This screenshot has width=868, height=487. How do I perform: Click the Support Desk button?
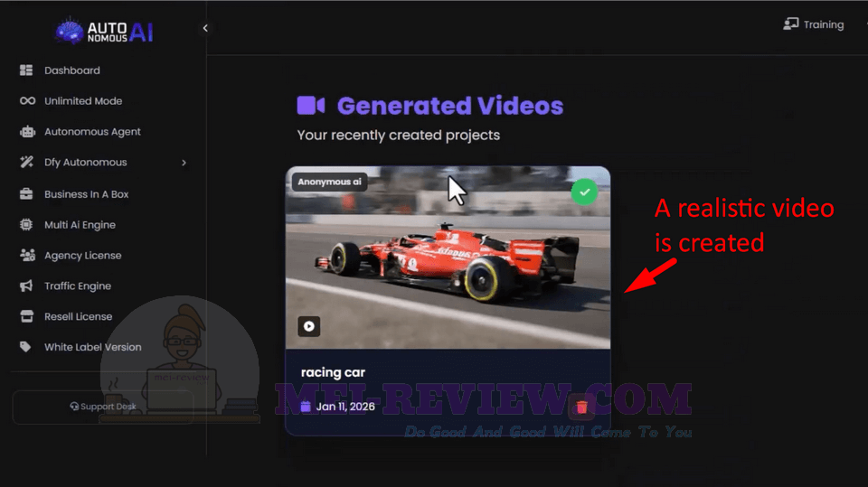pyautogui.click(x=103, y=407)
